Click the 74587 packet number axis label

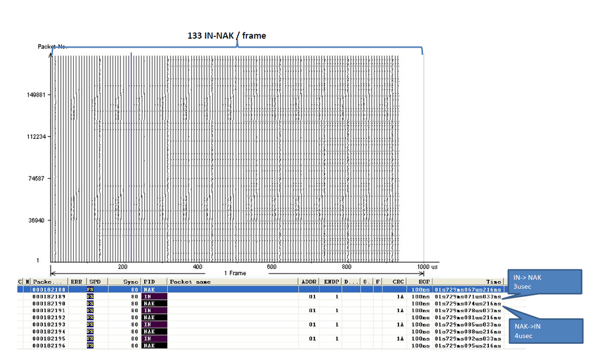[36, 178]
